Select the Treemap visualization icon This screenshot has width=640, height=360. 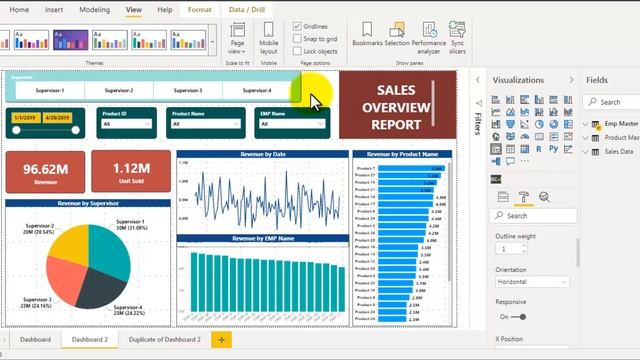tap(568, 124)
